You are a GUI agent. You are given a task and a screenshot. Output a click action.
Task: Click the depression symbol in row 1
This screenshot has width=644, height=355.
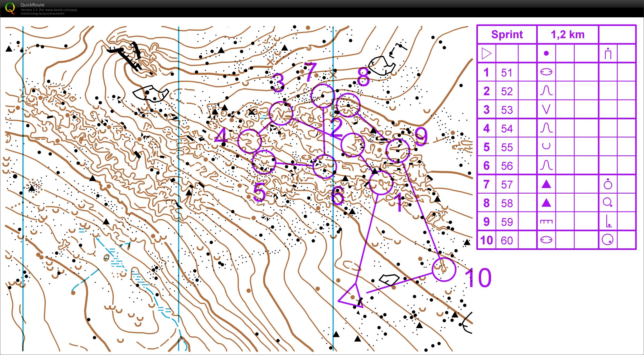tap(546, 72)
